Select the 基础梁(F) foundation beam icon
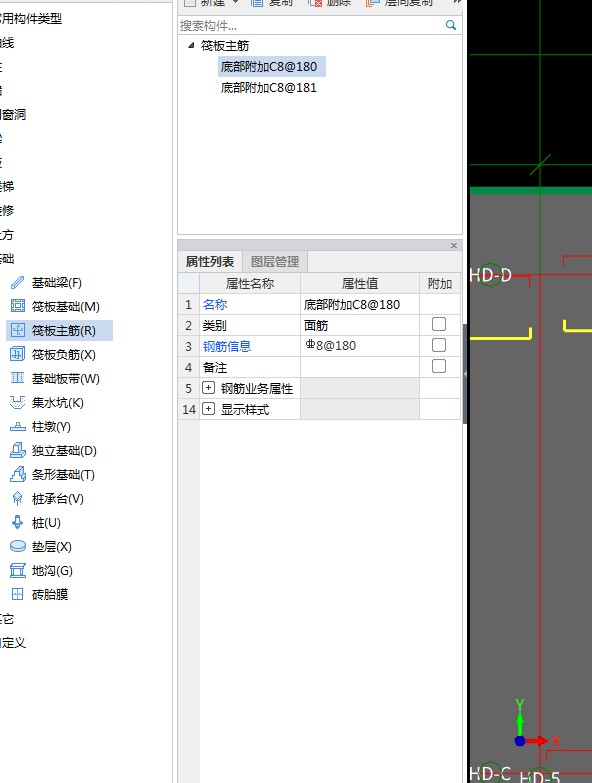Screen dimensions: 592x783 coord(17,283)
